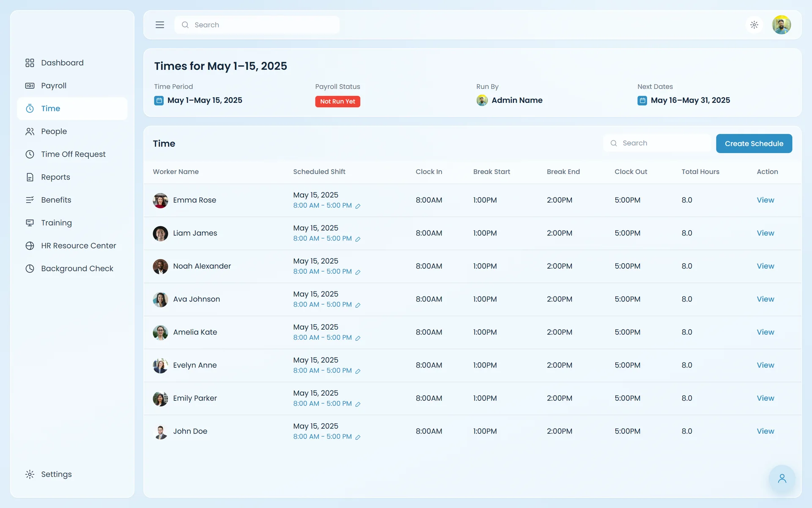812x508 pixels.
Task: Edit Noah Alexander's shift pencil icon
Action: 358,272
